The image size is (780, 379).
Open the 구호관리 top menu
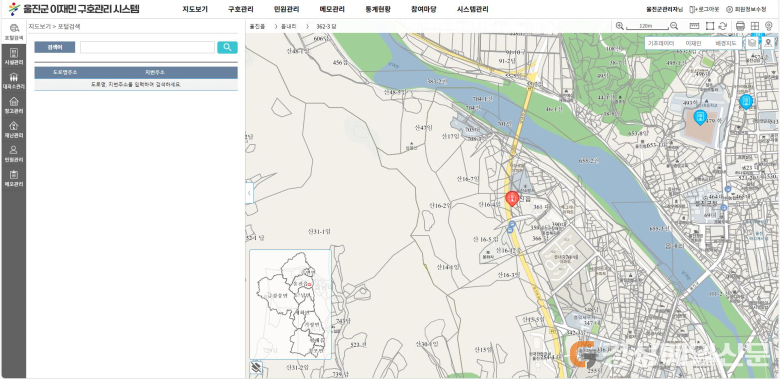tap(241, 9)
